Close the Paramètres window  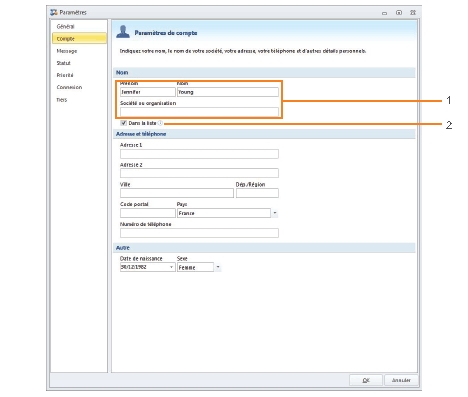point(413,13)
